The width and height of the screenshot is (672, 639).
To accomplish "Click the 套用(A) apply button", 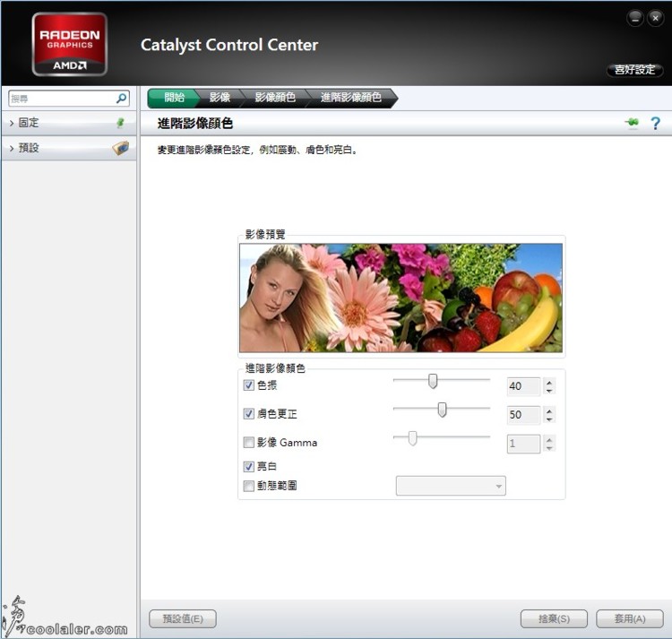I will (x=630, y=619).
